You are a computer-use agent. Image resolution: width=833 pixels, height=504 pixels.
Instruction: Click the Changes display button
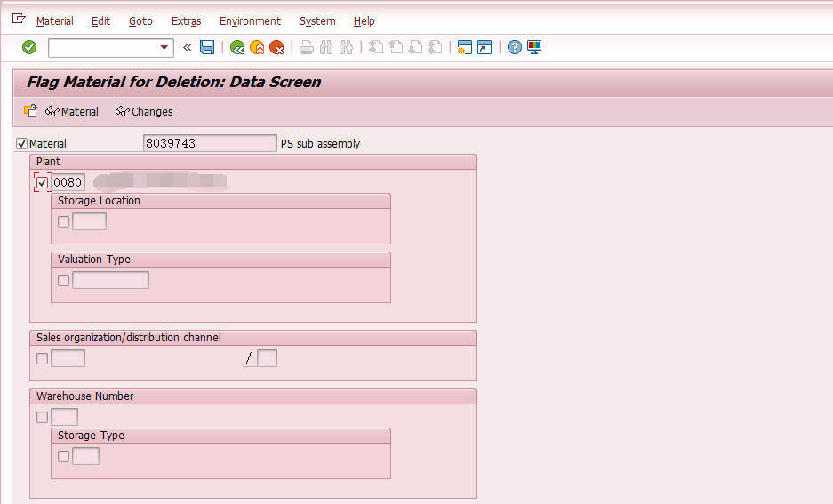tap(144, 111)
